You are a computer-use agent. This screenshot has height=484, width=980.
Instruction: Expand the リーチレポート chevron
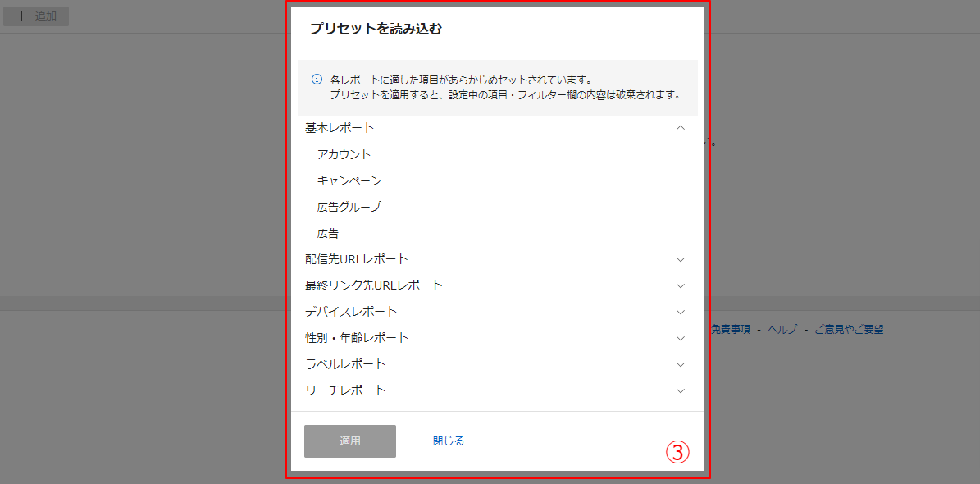point(681,390)
